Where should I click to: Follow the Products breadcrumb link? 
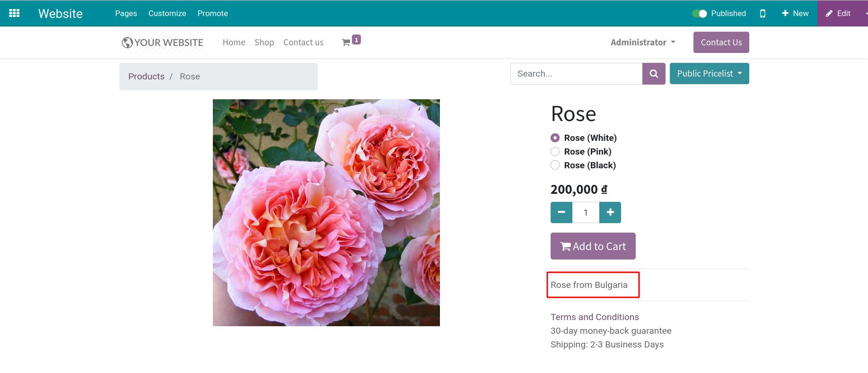click(146, 76)
